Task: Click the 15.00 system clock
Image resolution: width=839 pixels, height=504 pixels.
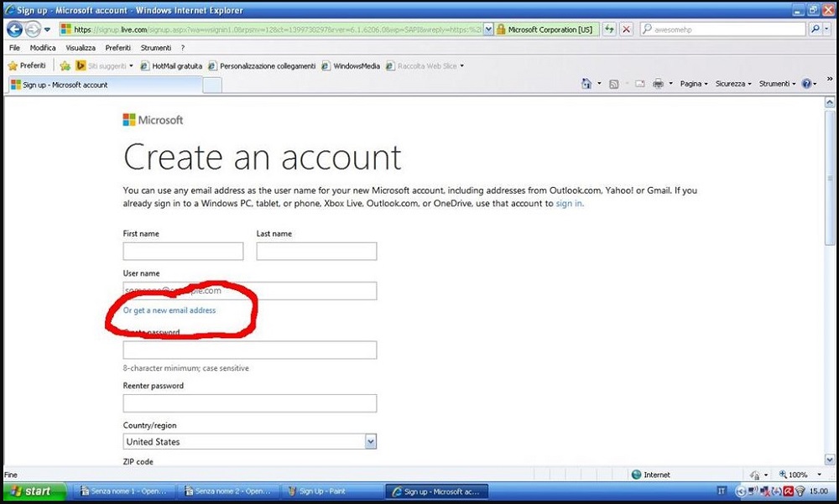Action: click(x=819, y=491)
